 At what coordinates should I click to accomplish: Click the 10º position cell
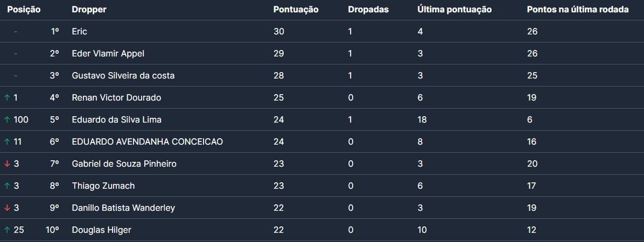(52, 230)
